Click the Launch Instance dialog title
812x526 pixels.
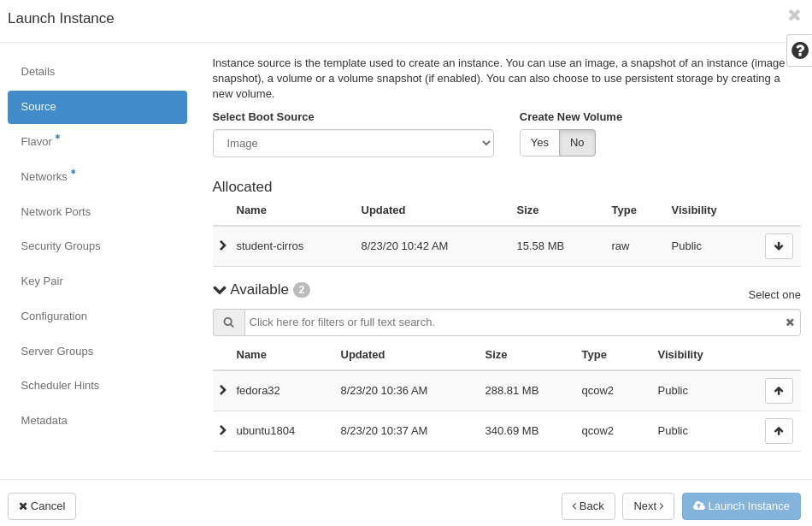pos(61,18)
